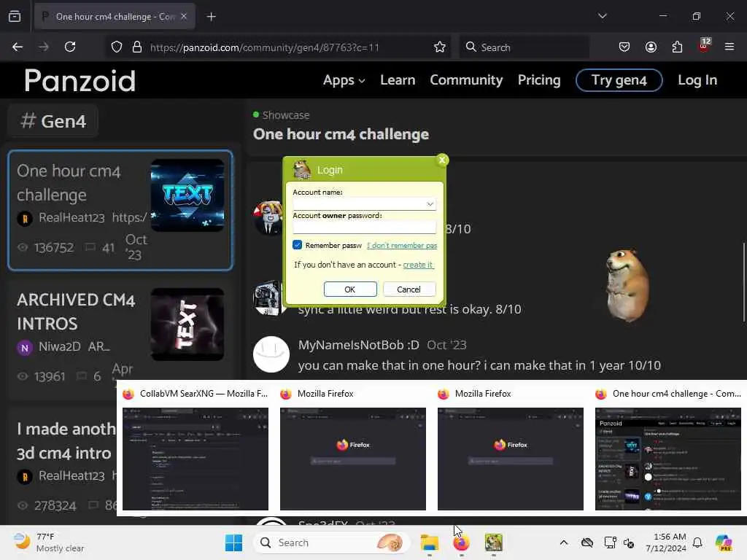Toggle the Remember password checkbox
This screenshot has width=747, height=560.
point(298,245)
